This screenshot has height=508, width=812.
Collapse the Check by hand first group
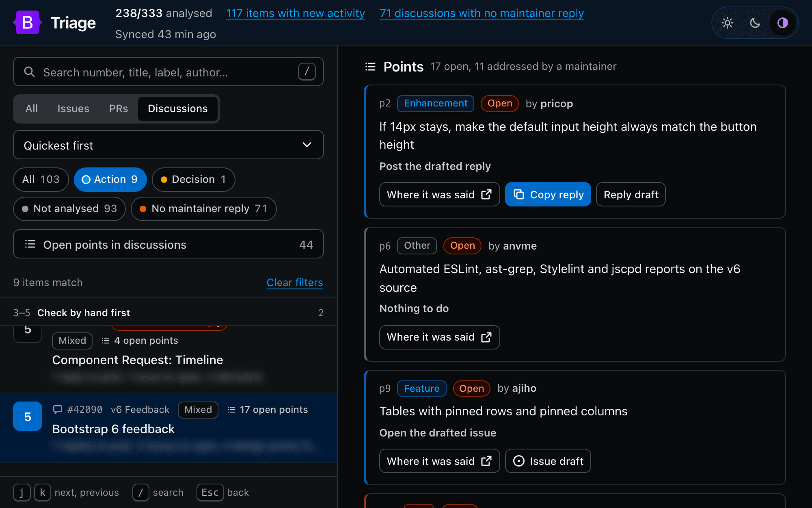tap(168, 313)
